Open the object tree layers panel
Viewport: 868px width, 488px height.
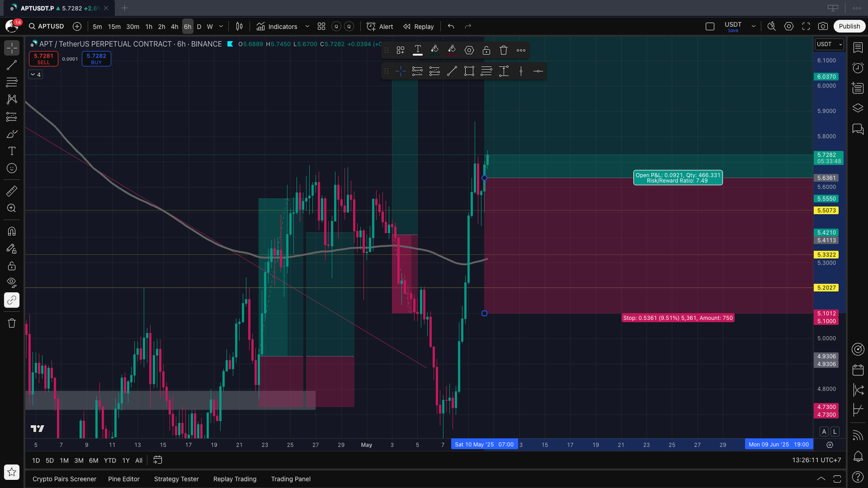(858, 108)
